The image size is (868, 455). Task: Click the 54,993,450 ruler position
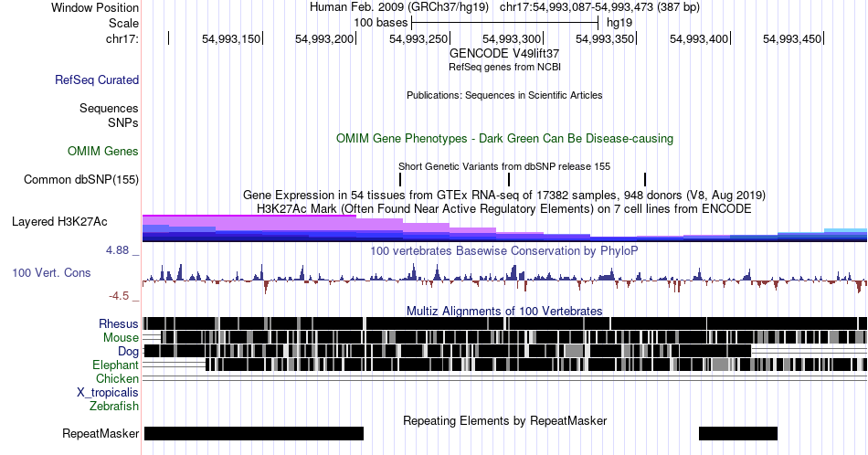(x=792, y=38)
